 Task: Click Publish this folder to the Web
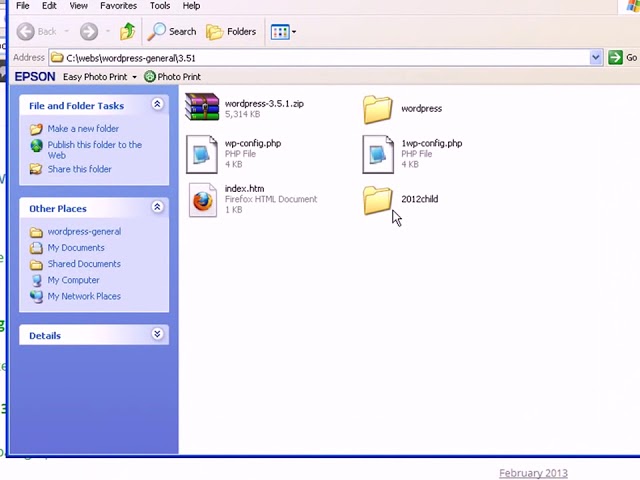coord(95,150)
